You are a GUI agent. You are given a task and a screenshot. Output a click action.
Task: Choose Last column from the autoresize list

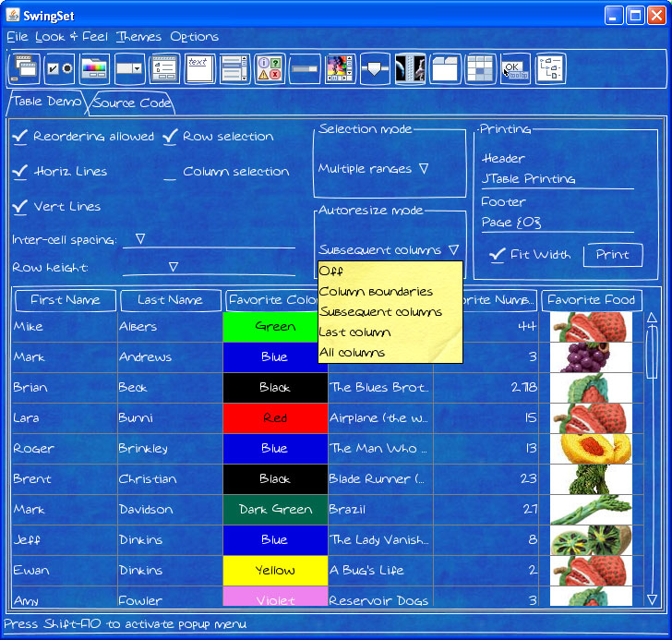(x=354, y=332)
